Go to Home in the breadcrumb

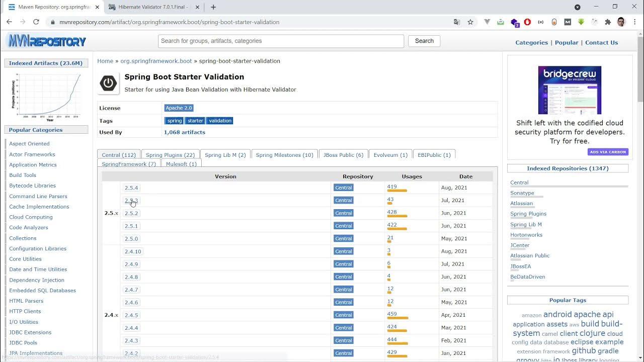(105, 61)
